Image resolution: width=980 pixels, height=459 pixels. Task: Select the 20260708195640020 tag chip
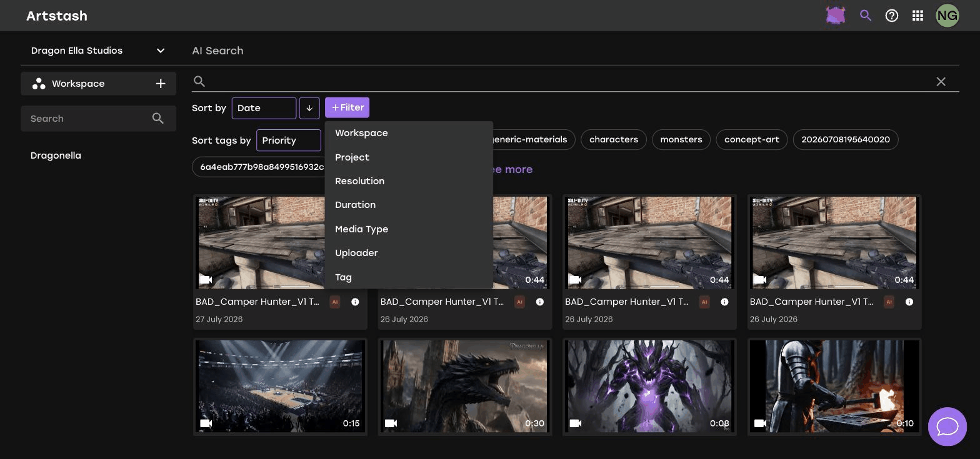click(846, 139)
